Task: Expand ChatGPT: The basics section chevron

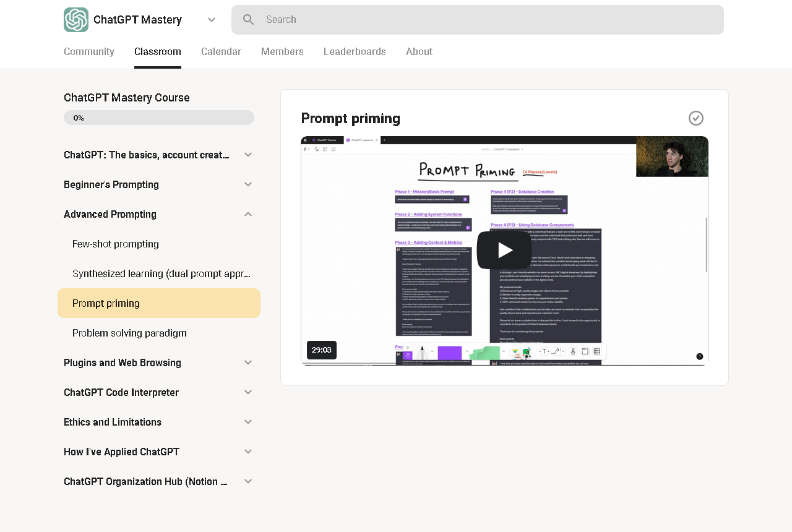Action: pyautogui.click(x=248, y=155)
